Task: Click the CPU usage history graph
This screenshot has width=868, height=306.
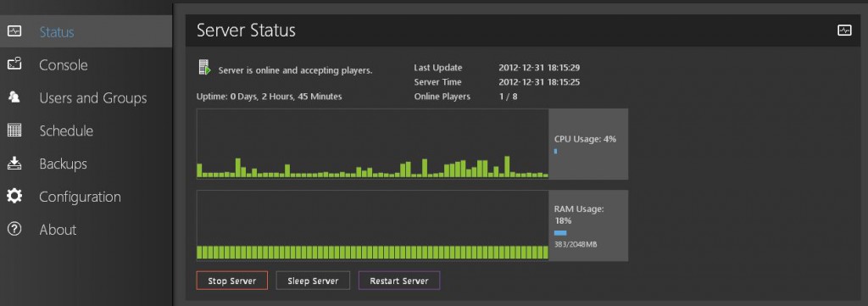Action: click(x=373, y=144)
